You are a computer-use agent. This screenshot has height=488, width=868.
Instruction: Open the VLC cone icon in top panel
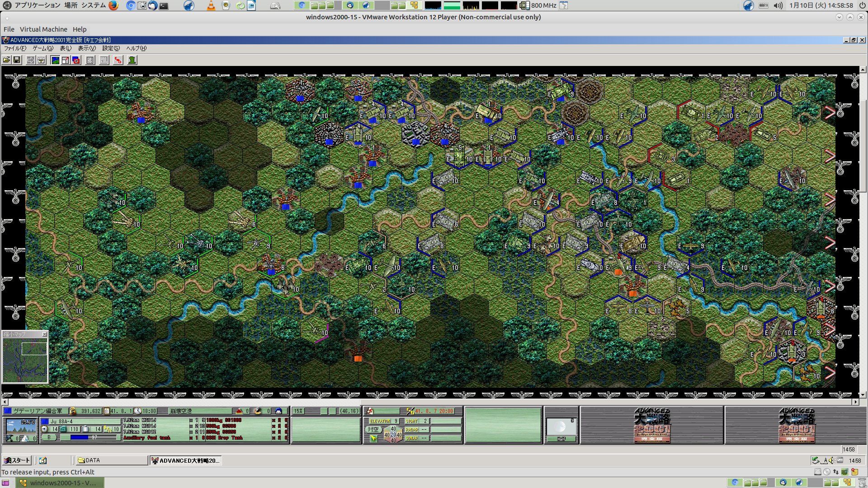pos(211,5)
